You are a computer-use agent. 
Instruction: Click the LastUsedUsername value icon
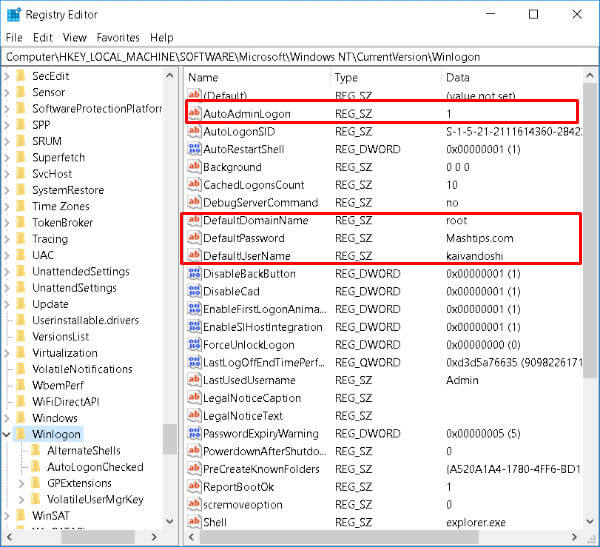click(x=194, y=379)
